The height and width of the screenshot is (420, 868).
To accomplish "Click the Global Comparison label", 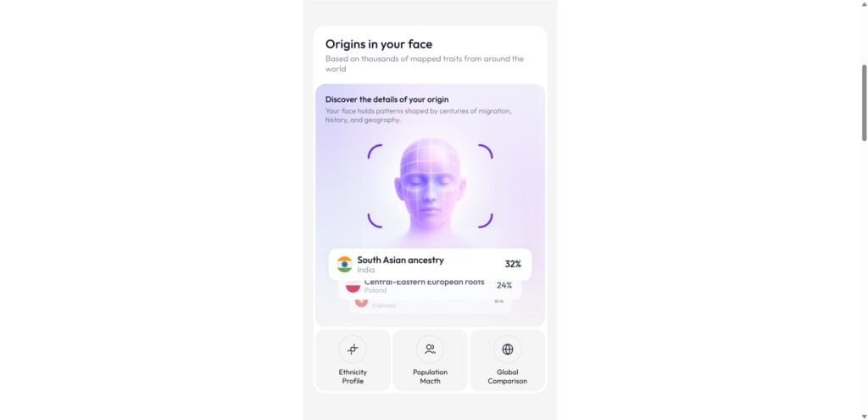I will [x=508, y=377].
